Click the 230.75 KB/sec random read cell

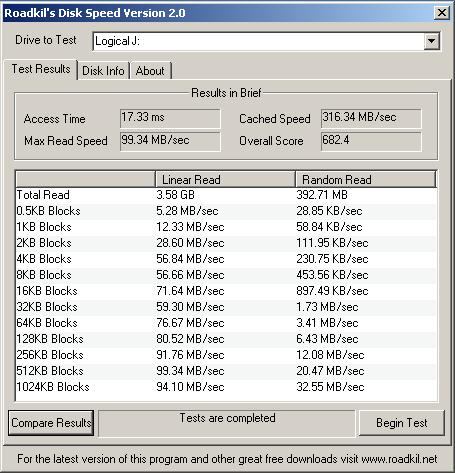(x=332, y=259)
